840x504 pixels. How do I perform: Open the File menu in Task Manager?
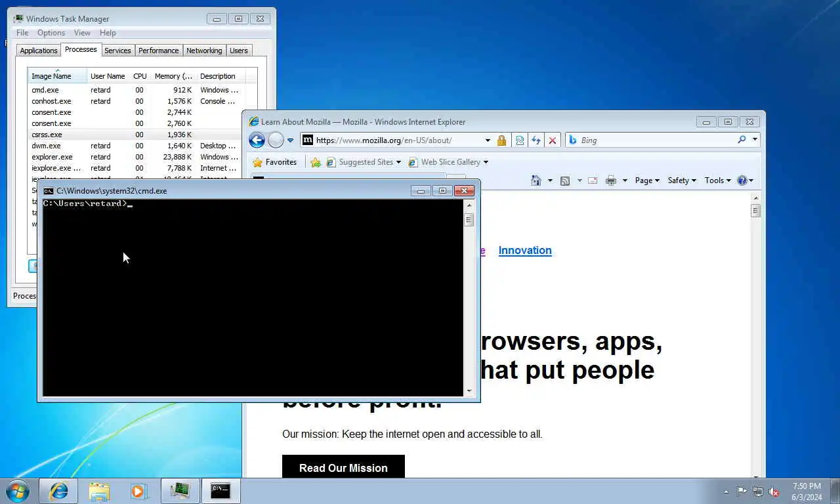[22, 33]
